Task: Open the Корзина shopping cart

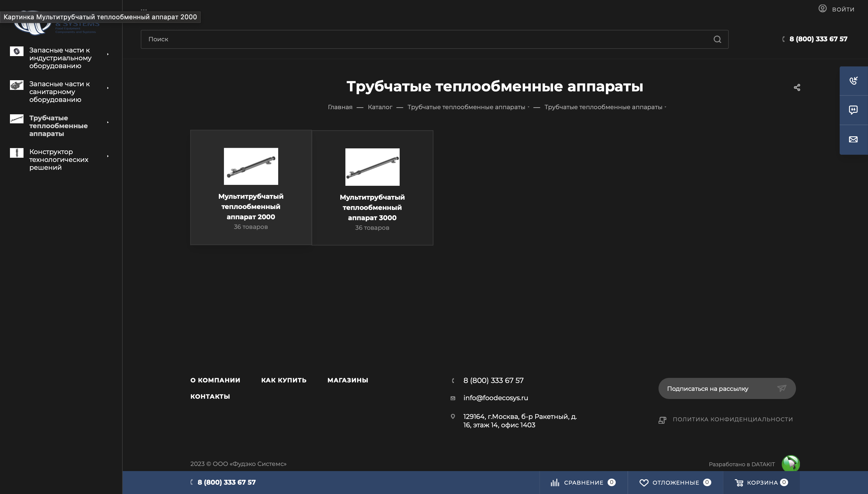Action: tap(739, 483)
